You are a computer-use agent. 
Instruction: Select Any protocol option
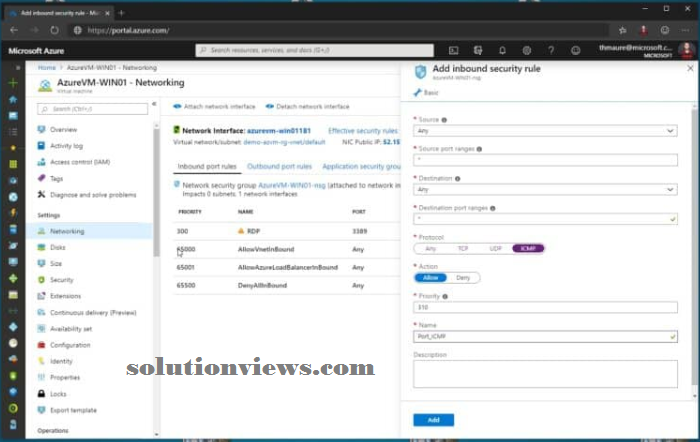click(430, 248)
